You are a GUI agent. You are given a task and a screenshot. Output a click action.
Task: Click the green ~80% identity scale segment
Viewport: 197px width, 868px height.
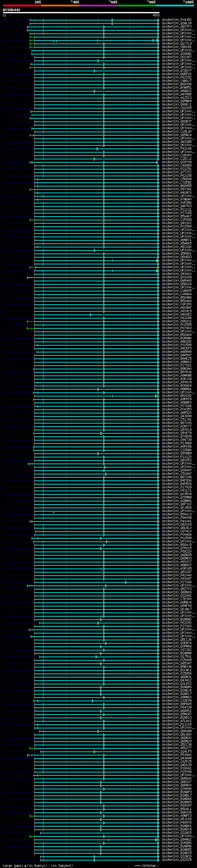tap(137, 6)
